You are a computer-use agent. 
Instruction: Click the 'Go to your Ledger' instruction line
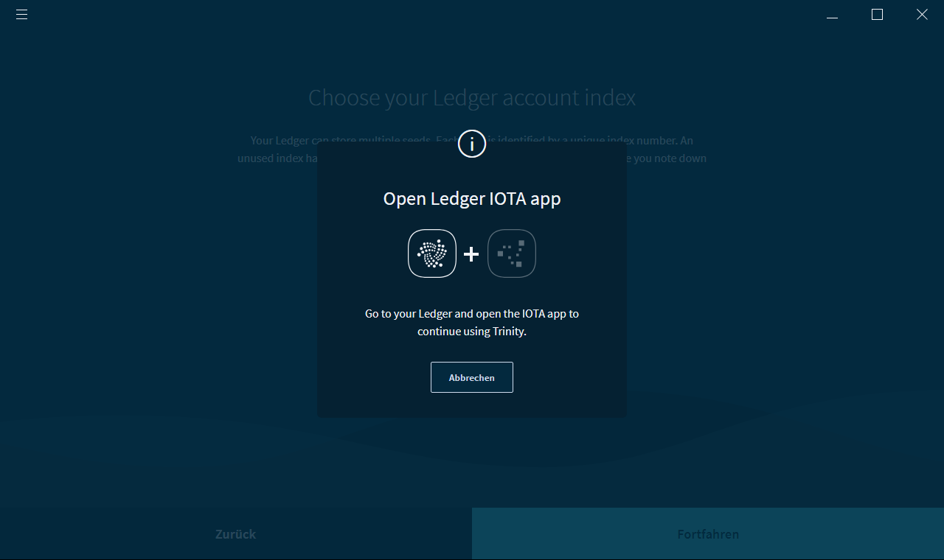[x=472, y=313]
